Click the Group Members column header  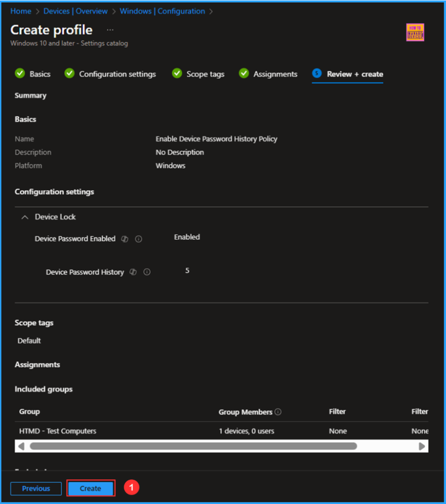(245, 412)
